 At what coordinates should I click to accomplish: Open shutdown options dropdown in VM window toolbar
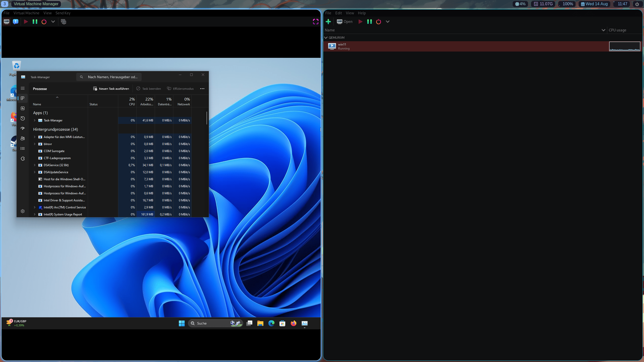coord(53,22)
